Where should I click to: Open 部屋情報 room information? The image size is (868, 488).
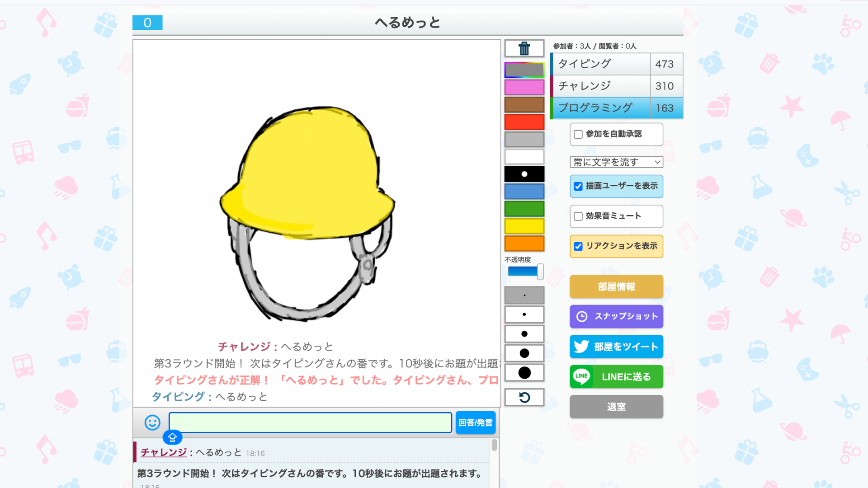pos(616,286)
